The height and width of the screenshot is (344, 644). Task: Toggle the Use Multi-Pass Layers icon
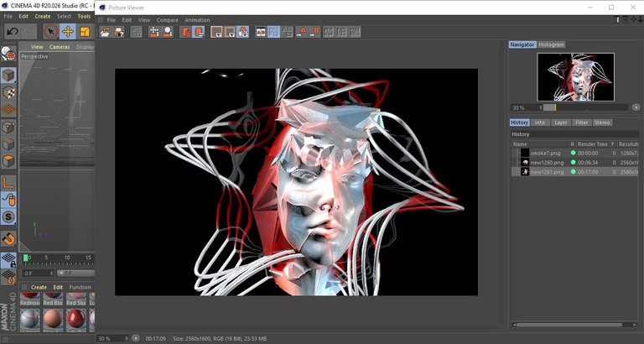point(199,32)
